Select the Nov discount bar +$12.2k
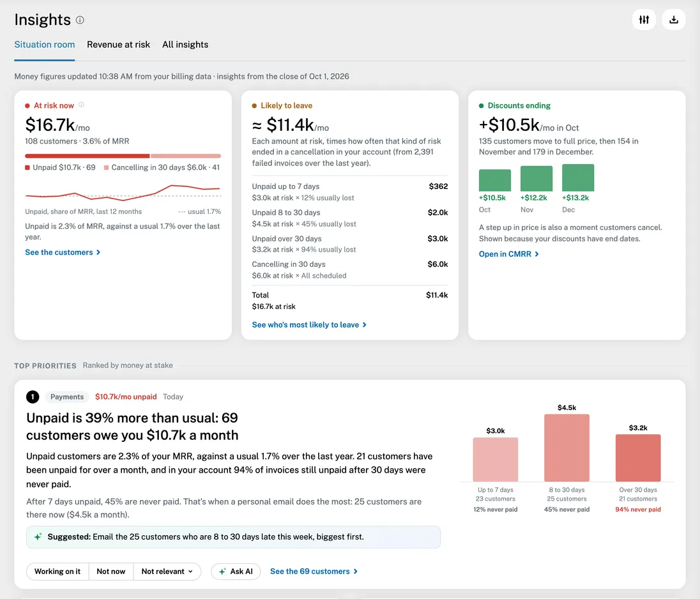The width and height of the screenshot is (700, 599). click(536, 178)
